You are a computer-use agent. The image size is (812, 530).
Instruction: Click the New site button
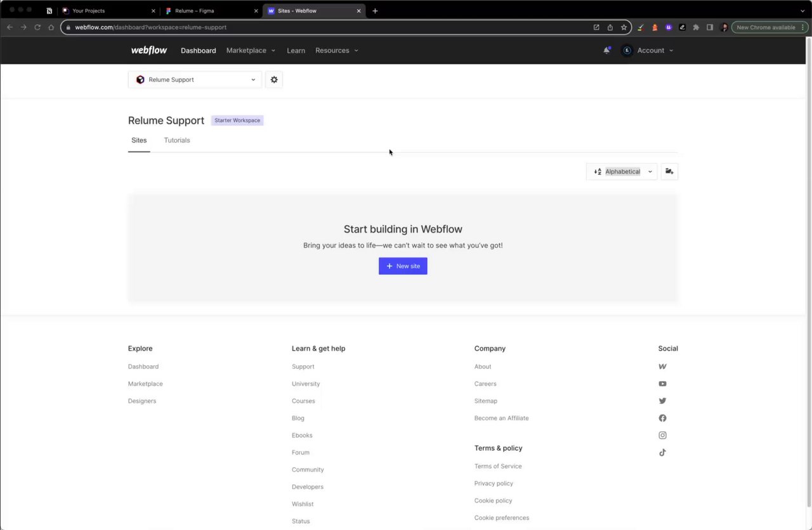click(x=403, y=266)
